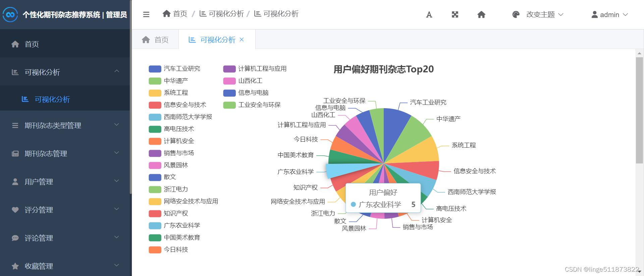The image size is (644, 276).
Task: Open the admin account dropdown
Action: (x=609, y=14)
